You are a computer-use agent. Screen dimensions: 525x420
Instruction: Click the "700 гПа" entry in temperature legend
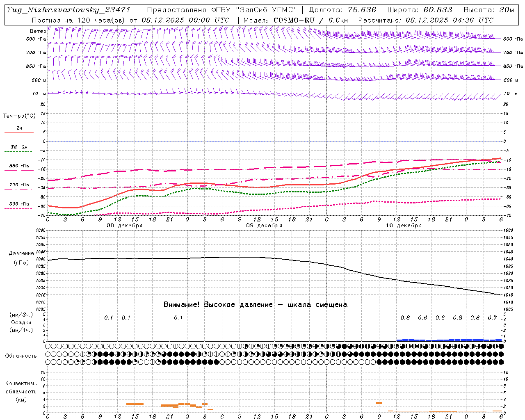[x=19, y=185]
